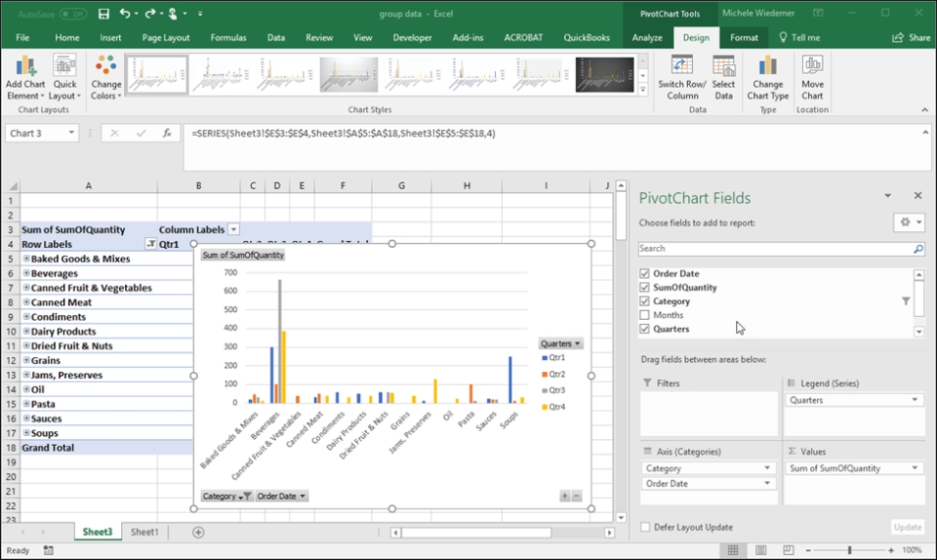Image resolution: width=937 pixels, height=560 pixels.
Task: Check the Months field
Action: (x=644, y=315)
